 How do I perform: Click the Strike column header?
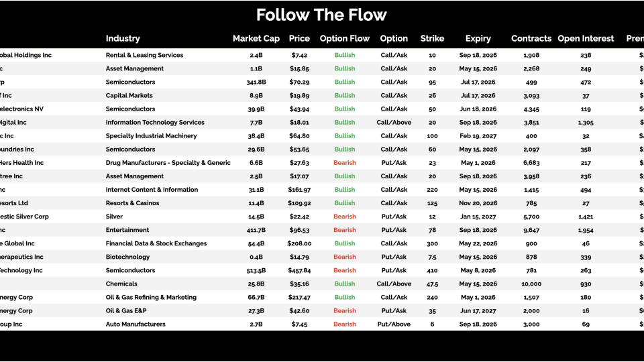(432, 39)
